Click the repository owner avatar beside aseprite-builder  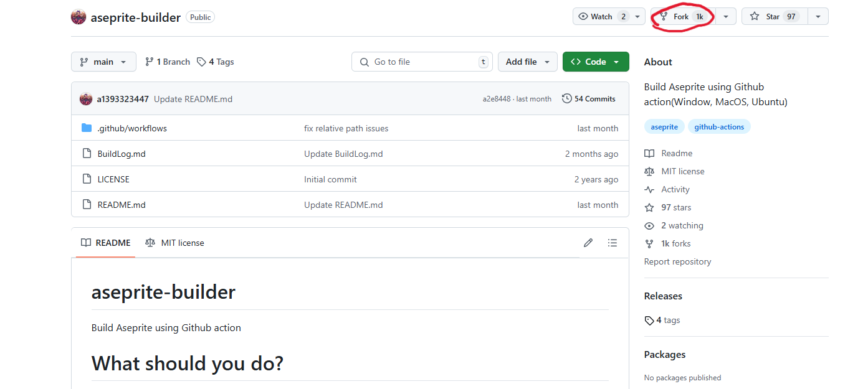(x=79, y=17)
